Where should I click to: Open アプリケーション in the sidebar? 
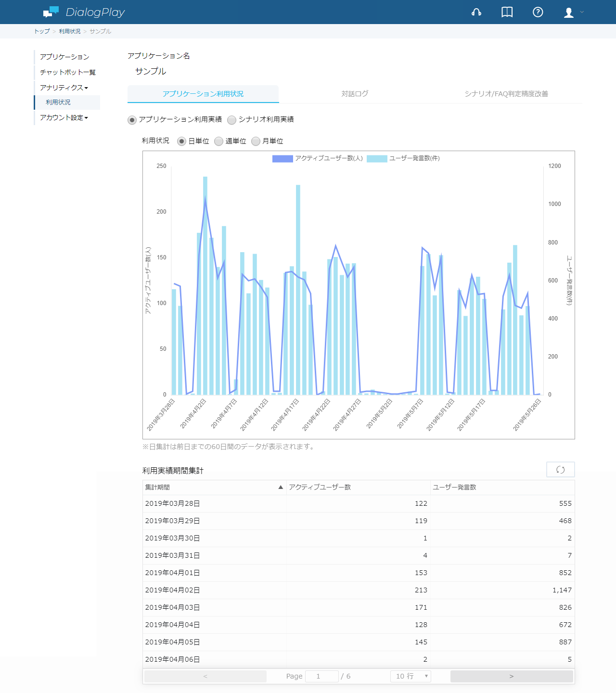click(64, 57)
